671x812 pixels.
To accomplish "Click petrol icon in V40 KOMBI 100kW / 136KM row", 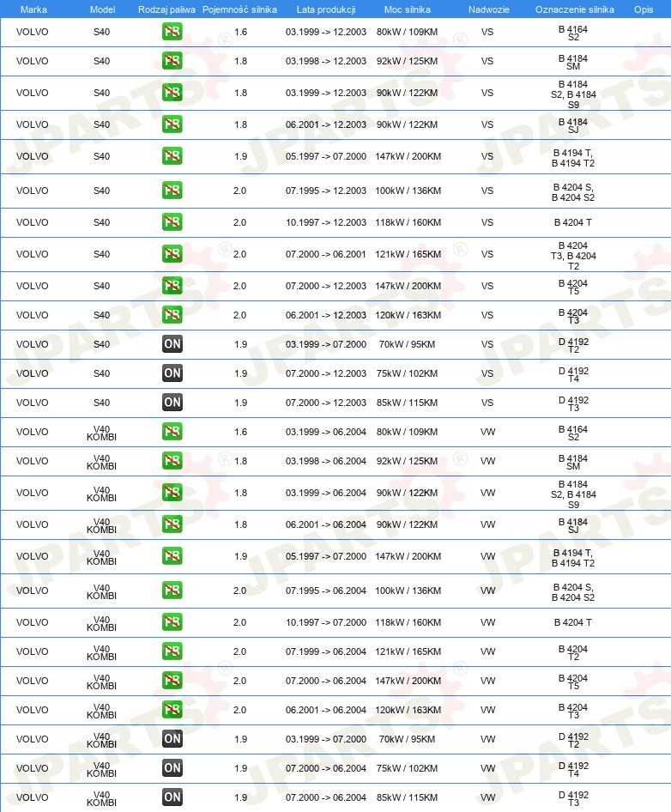I will [x=172, y=591].
